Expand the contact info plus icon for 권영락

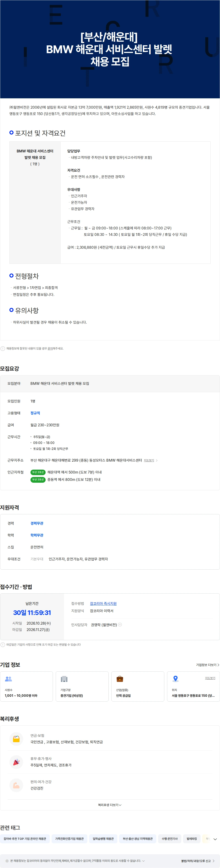pyautogui.click(x=120, y=624)
